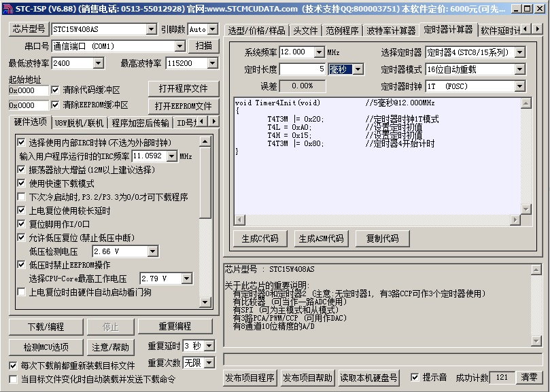Switch to 选型/价格/样品 tab
Screen dimensions: 550x392
point(256,31)
